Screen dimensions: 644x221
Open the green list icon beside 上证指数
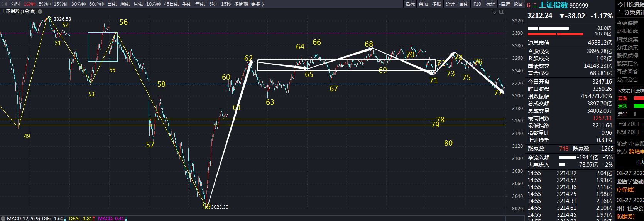(535, 5)
